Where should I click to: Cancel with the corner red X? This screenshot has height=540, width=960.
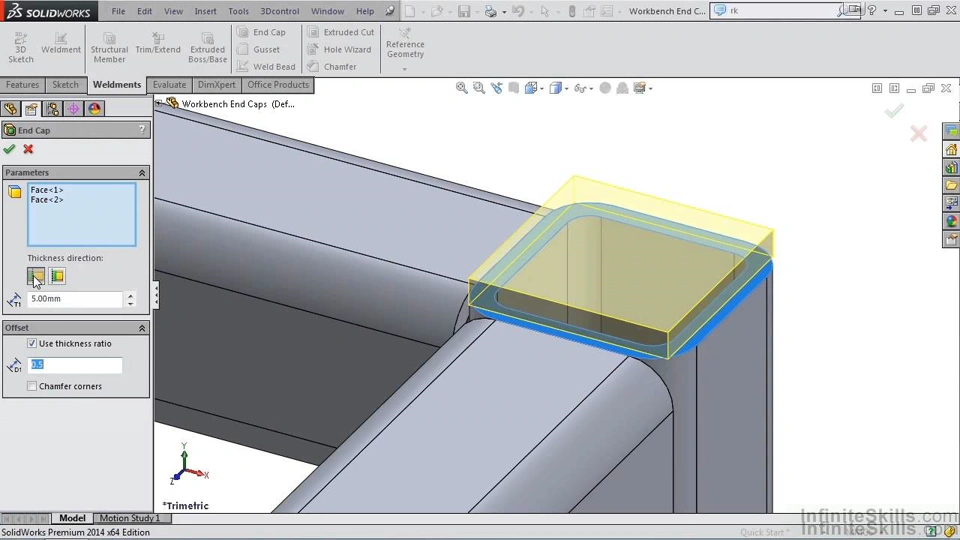tap(918, 133)
